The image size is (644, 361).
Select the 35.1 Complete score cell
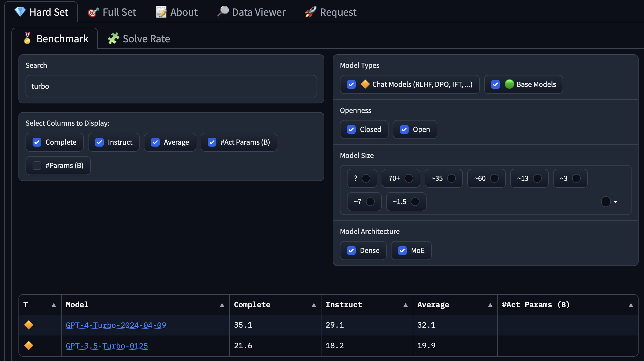275,325
